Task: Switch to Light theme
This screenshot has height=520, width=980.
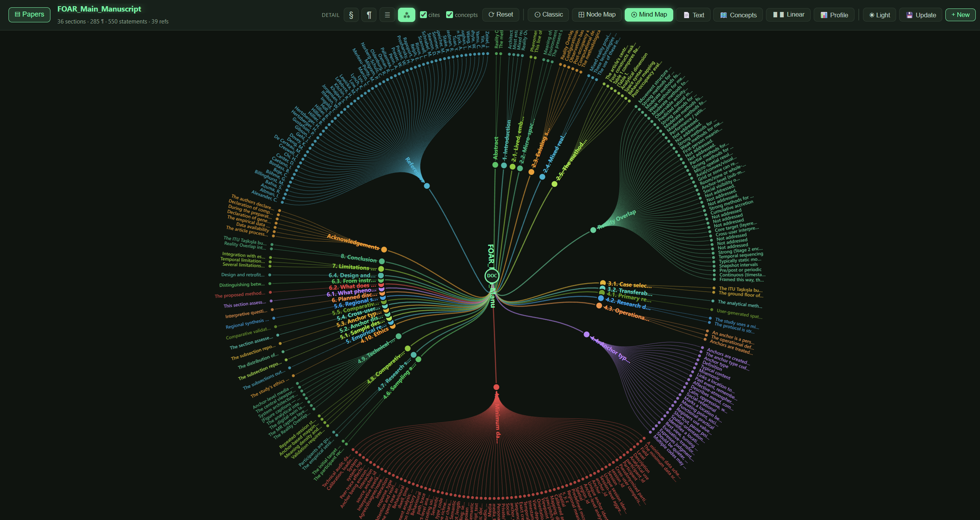Action: (x=880, y=15)
